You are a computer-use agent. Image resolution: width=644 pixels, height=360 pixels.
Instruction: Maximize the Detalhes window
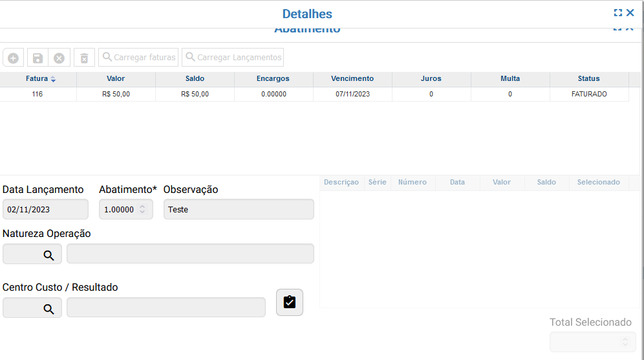point(618,13)
